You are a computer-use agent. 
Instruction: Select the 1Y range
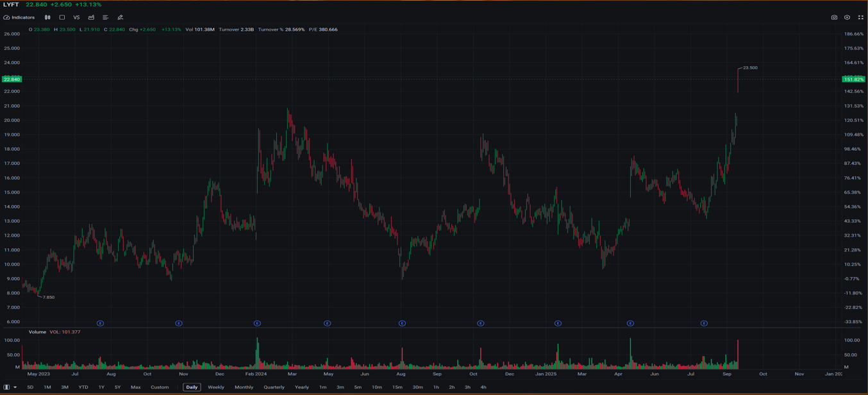pos(101,387)
